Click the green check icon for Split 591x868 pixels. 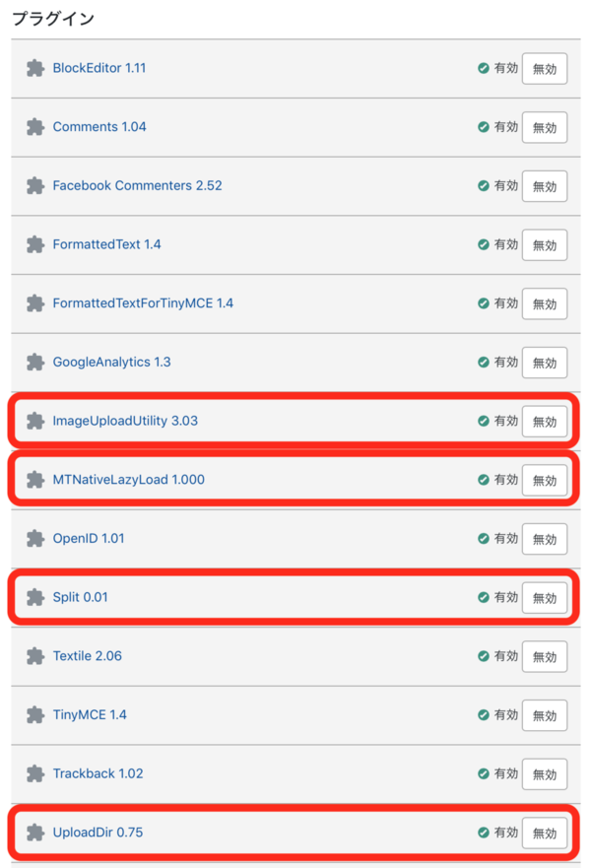coord(484,597)
